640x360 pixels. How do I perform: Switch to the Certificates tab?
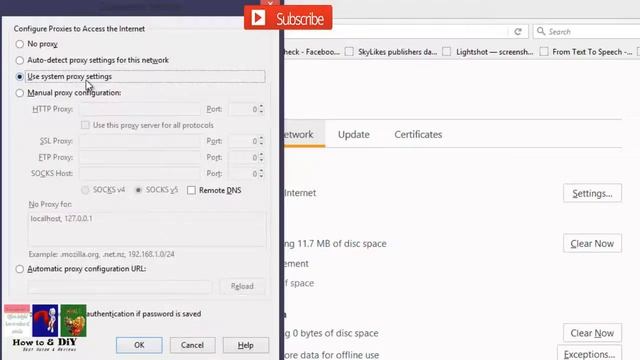click(x=418, y=135)
